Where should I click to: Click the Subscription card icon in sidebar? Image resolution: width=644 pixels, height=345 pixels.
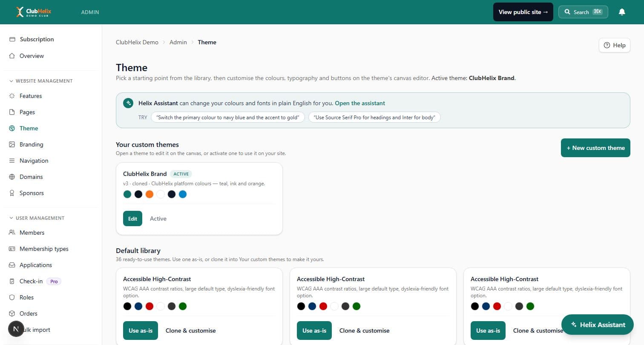coord(12,39)
